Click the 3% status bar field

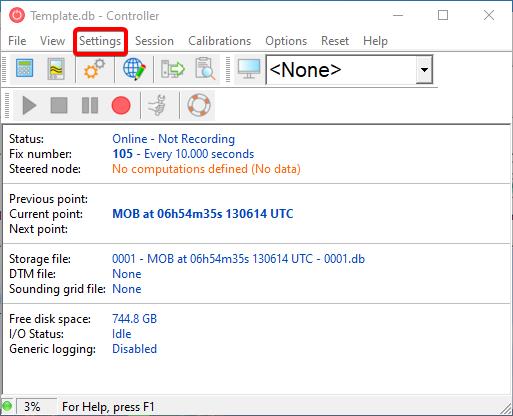tap(36, 407)
